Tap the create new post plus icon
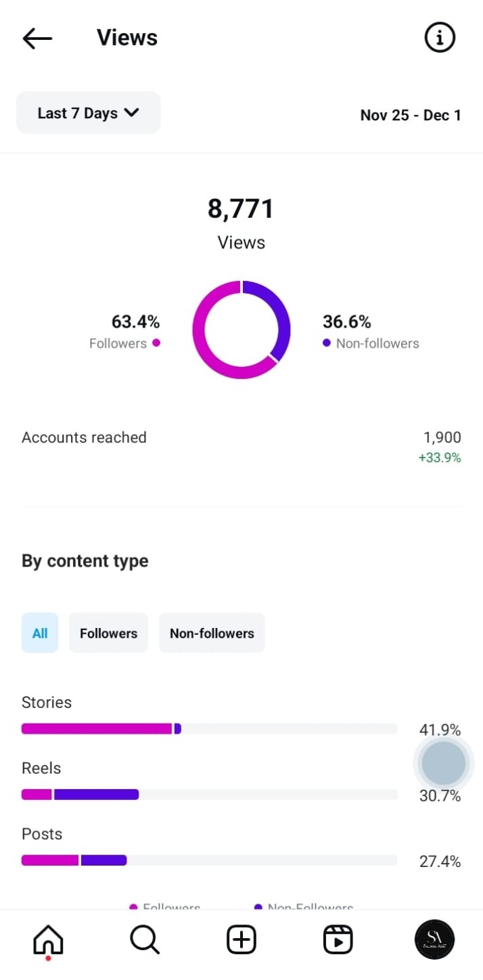 point(241,940)
